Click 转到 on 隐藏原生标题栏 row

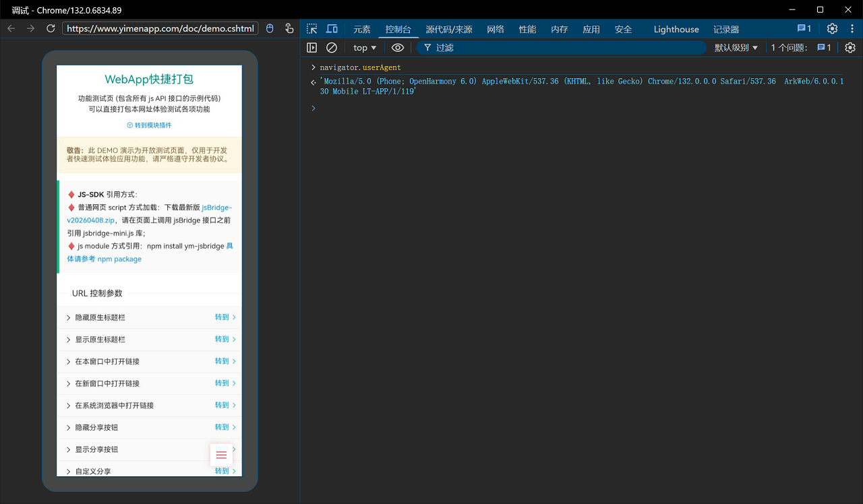225,317
